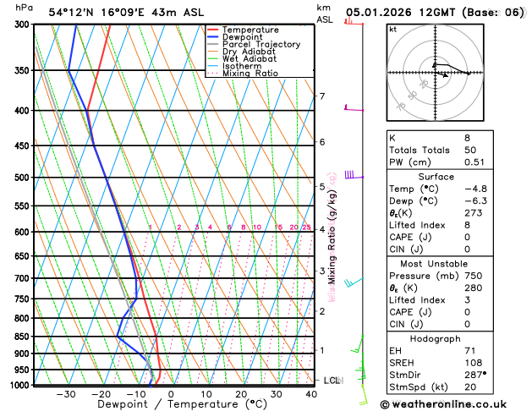Click the '700' pressure level label
Screen dimensions: 532x411
[x=24, y=278]
